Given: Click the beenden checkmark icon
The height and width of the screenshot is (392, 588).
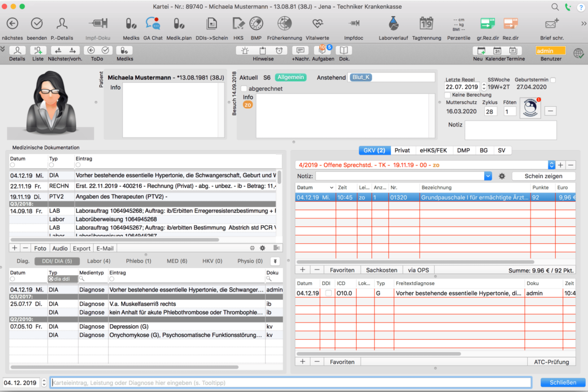Looking at the screenshot, I should (x=37, y=24).
